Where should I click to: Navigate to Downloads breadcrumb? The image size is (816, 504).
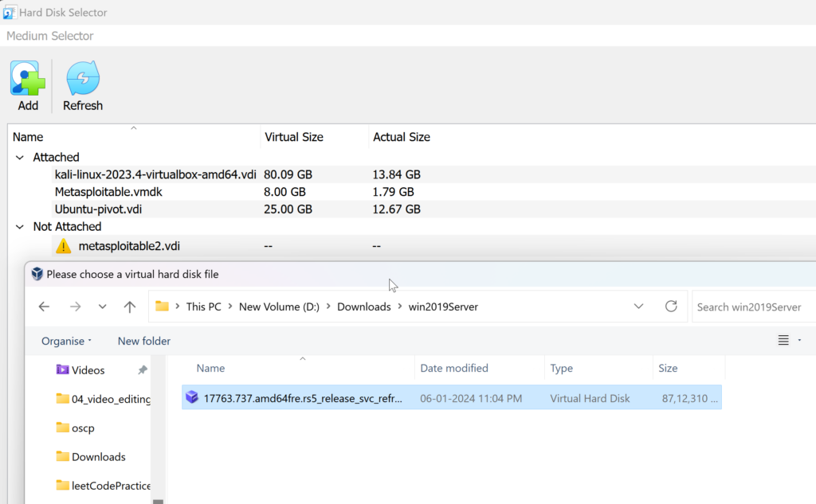pos(363,307)
